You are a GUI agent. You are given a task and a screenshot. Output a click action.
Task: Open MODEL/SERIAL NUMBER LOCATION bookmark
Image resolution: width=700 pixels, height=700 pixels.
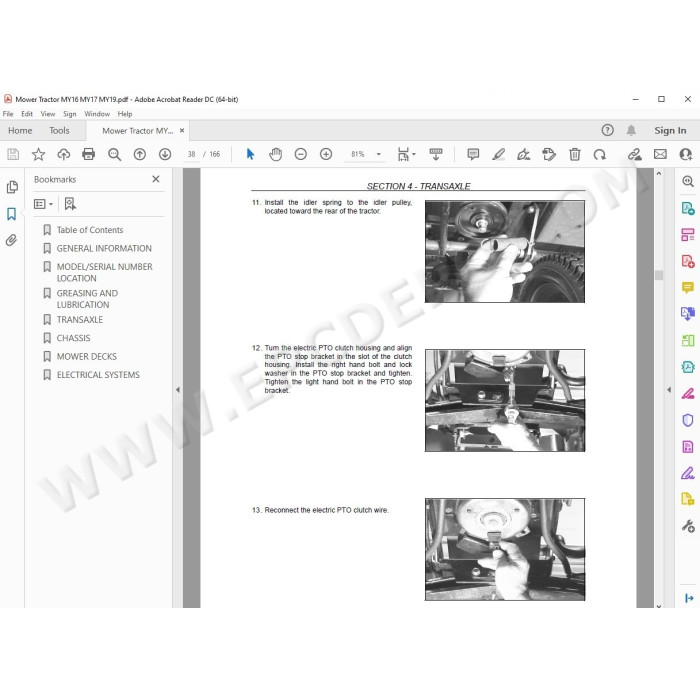104,272
